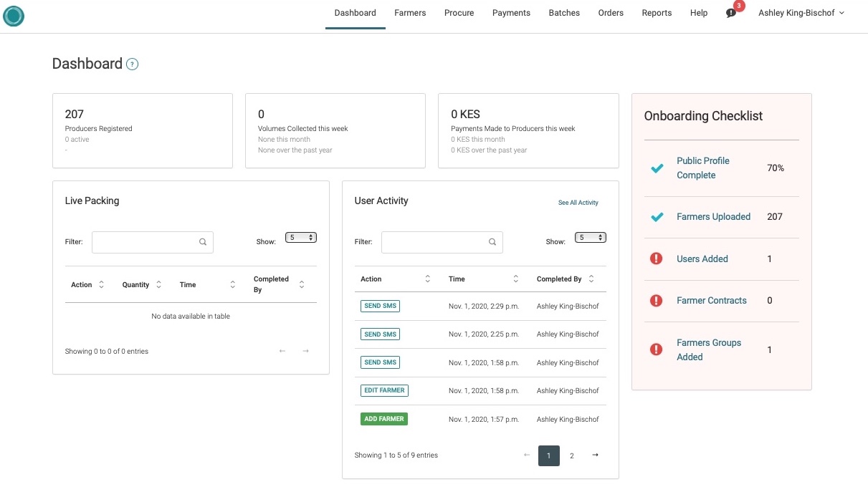868x497 pixels.
Task: Sort User Activity by Completed By column
Action: (591, 279)
